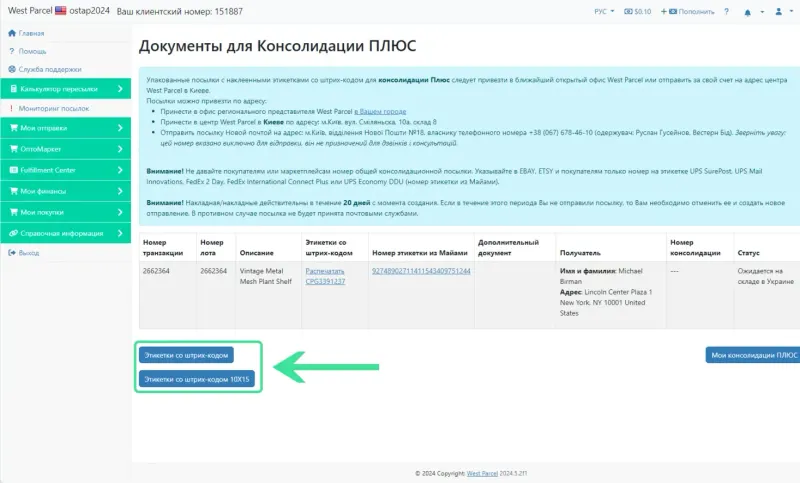Expand the arrow next to user icon
This screenshot has width=800, height=483.
pos(791,11)
